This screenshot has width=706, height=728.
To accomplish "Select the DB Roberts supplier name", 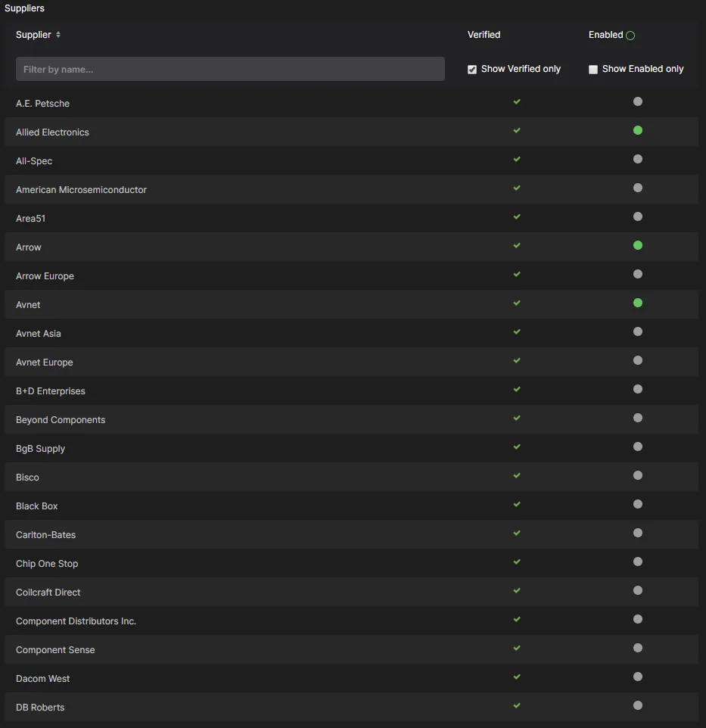I will (40, 708).
